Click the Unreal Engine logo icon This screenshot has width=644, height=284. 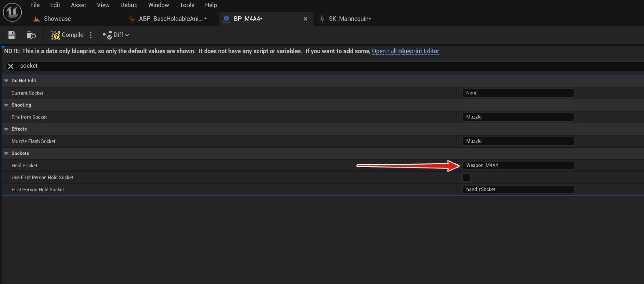[x=12, y=12]
